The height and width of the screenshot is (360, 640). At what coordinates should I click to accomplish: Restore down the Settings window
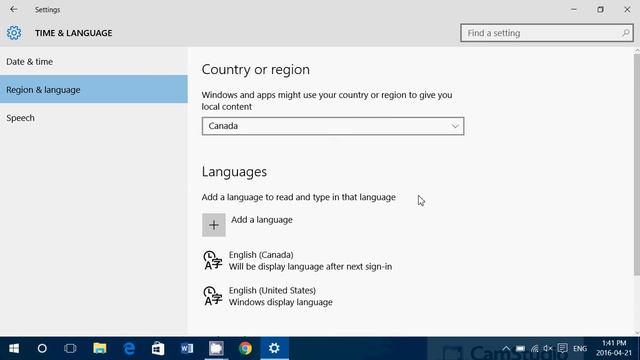tap(600, 9)
